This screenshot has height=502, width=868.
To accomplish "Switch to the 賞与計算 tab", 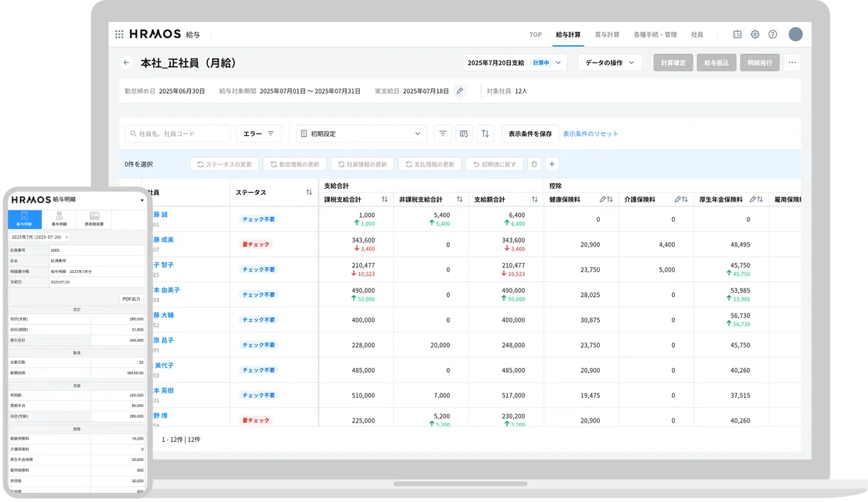I will (x=607, y=34).
